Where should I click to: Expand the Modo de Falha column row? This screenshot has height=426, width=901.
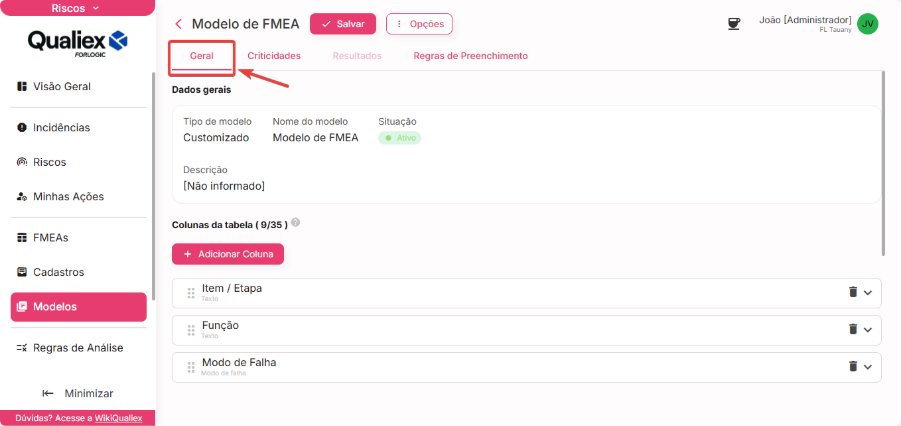tap(868, 366)
